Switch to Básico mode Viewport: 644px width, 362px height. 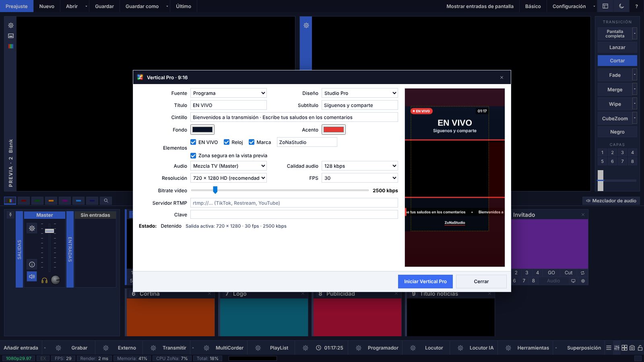coord(533,6)
